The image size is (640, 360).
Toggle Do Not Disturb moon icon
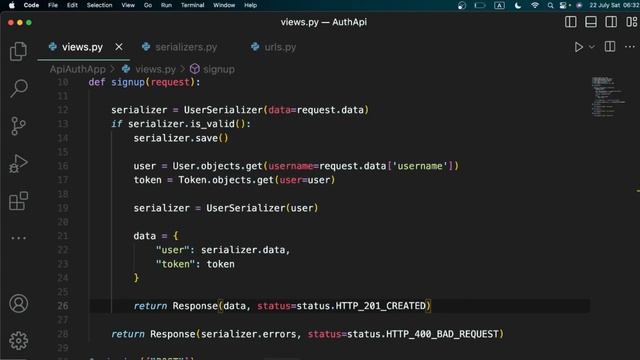(518, 5)
